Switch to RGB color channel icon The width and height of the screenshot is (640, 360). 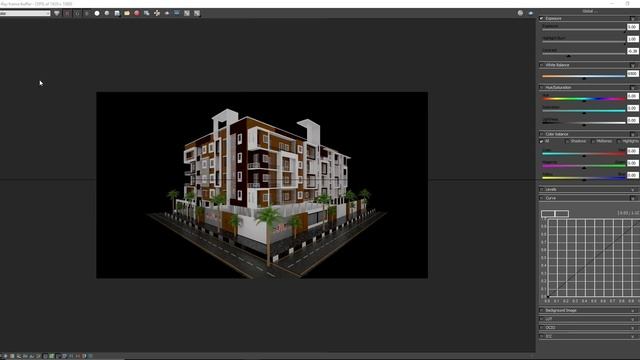[x=57, y=13]
